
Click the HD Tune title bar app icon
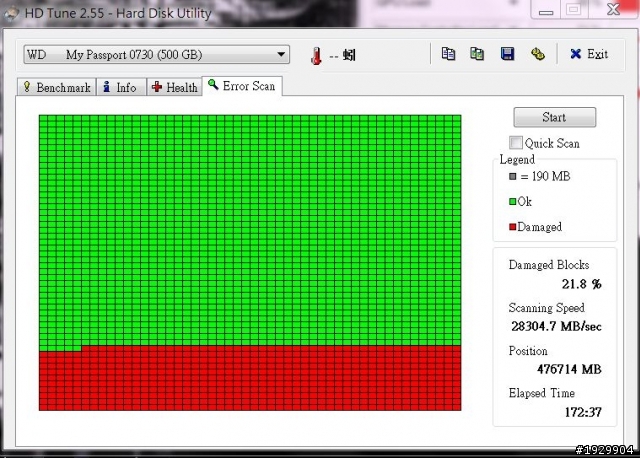click(11, 13)
